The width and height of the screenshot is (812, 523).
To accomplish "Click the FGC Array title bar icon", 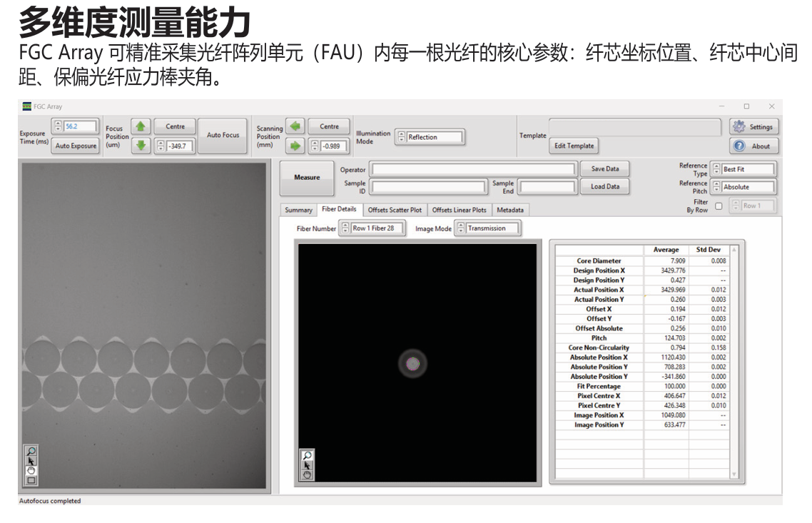I will (27, 106).
